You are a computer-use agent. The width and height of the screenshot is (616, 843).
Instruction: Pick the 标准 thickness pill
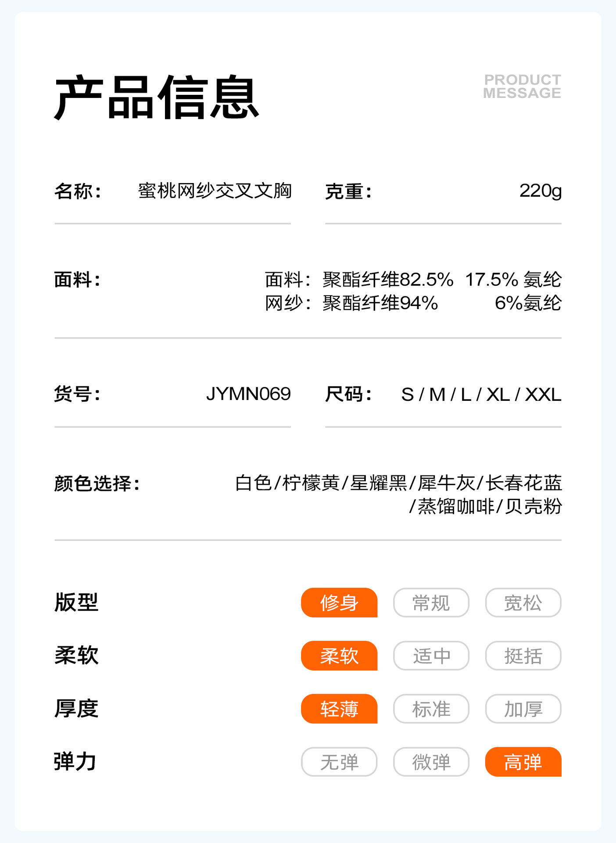click(431, 709)
